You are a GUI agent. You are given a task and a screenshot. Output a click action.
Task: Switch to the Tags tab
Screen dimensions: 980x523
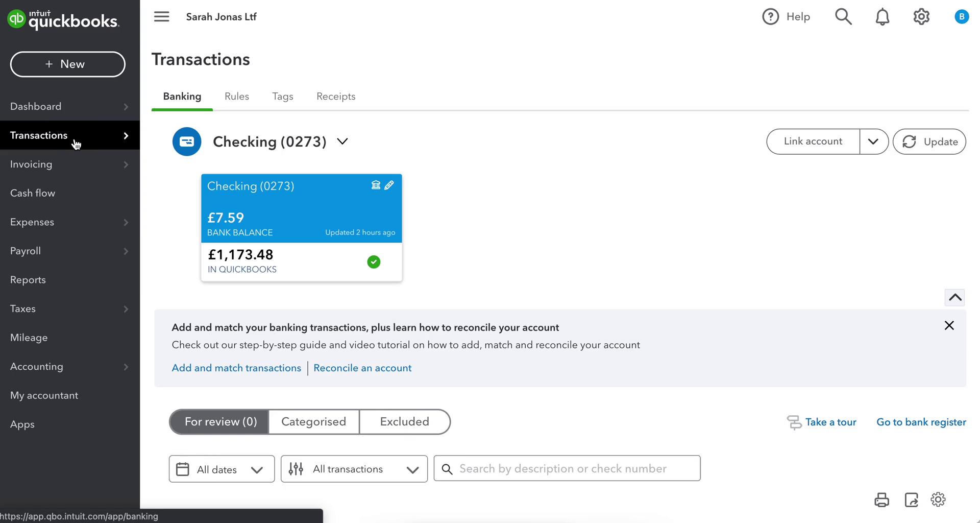point(283,97)
